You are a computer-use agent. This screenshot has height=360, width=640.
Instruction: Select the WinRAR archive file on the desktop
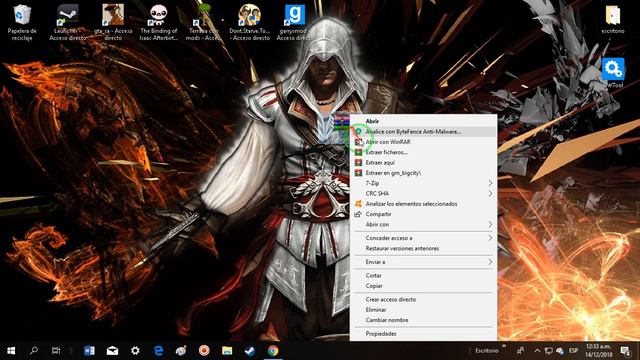[342, 122]
